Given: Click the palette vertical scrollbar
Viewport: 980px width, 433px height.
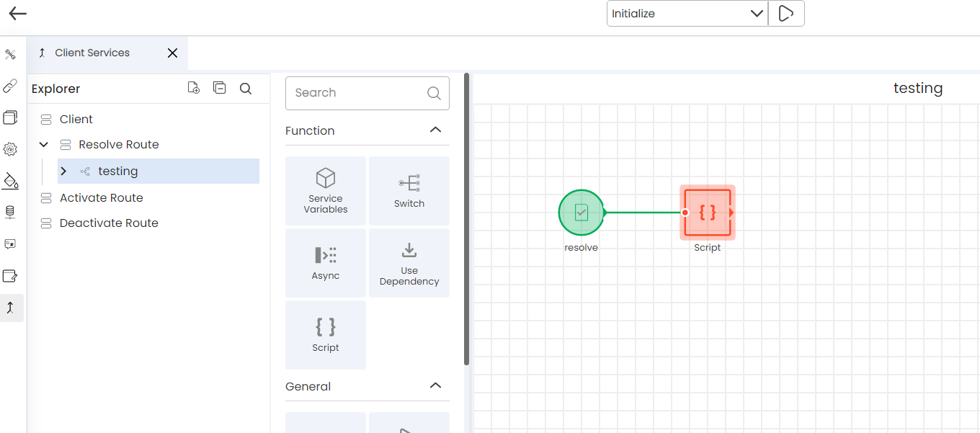Looking at the screenshot, I should coord(467,218).
